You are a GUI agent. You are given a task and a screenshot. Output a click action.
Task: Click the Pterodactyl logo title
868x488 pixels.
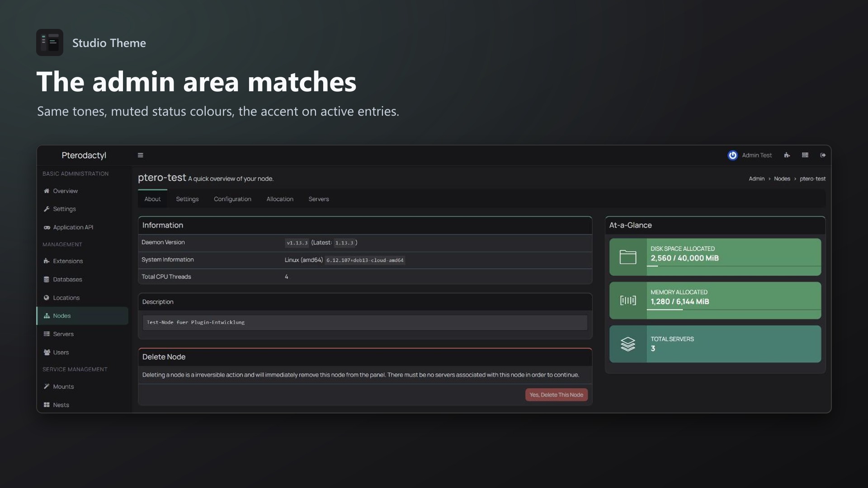coord(84,155)
